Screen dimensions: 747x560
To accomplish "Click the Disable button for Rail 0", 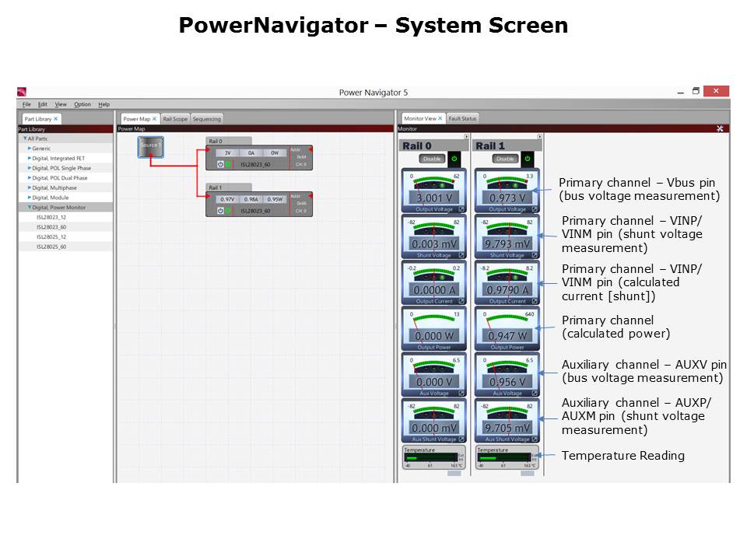I will (x=432, y=159).
